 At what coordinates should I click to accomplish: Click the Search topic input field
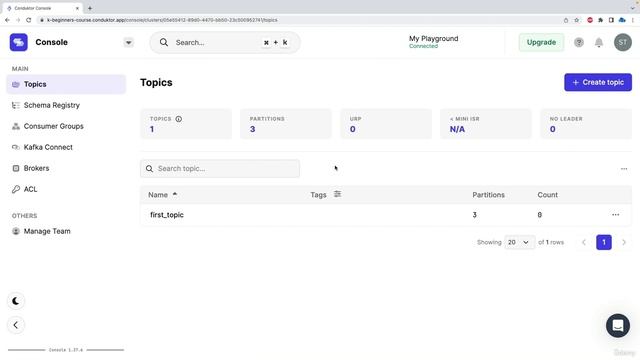pos(220,169)
